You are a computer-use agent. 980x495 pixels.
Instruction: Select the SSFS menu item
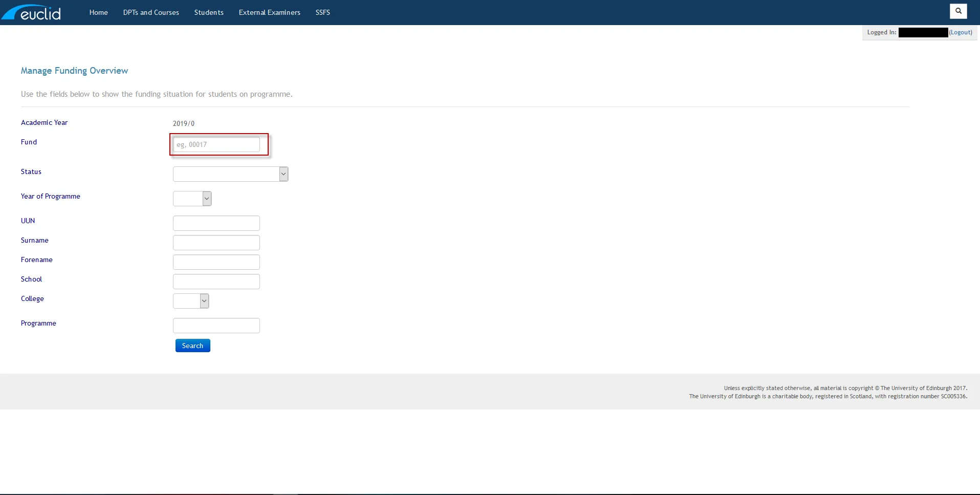(x=322, y=12)
